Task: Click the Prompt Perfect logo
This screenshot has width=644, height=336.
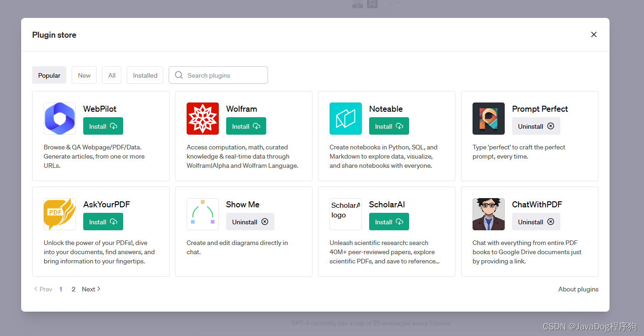Action: (x=489, y=119)
